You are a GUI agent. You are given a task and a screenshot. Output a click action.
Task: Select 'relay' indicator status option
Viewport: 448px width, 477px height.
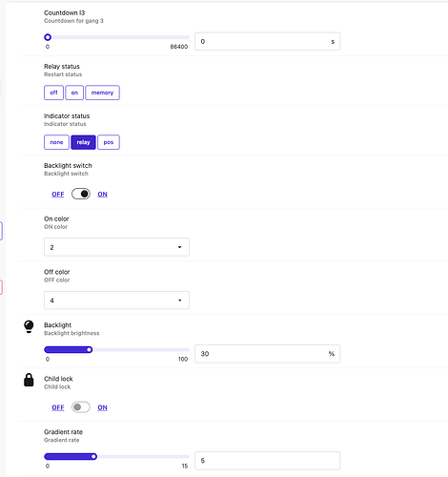83,142
